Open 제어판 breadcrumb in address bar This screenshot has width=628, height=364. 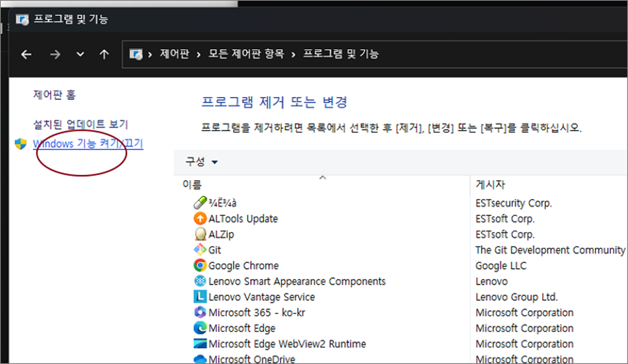174,54
